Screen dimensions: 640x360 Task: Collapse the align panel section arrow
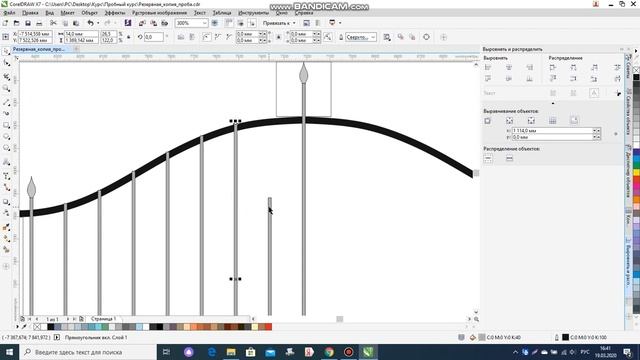click(553, 103)
